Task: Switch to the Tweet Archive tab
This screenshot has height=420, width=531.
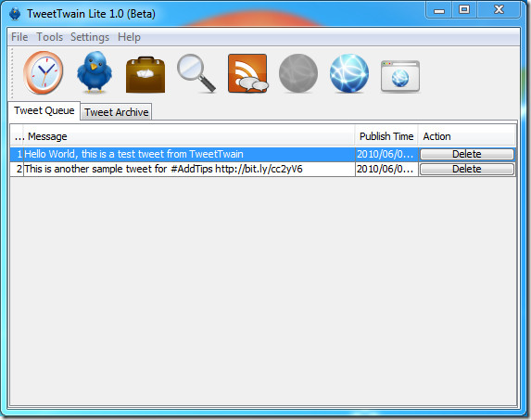Action: tap(116, 112)
